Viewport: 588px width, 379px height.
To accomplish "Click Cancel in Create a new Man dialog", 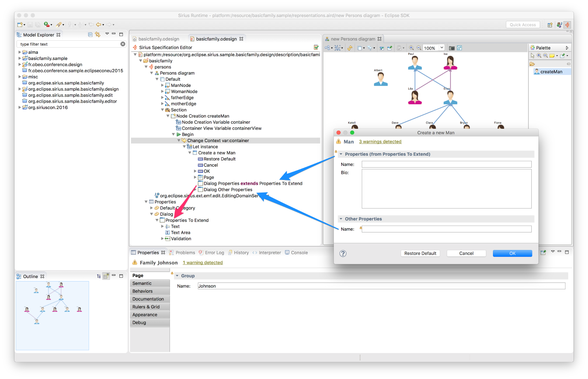I will coord(466,253).
